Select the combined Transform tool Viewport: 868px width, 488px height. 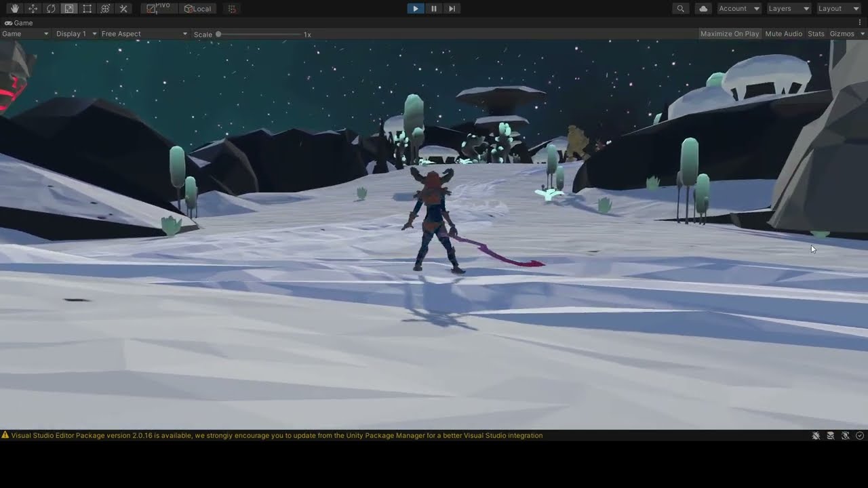pos(105,9)
